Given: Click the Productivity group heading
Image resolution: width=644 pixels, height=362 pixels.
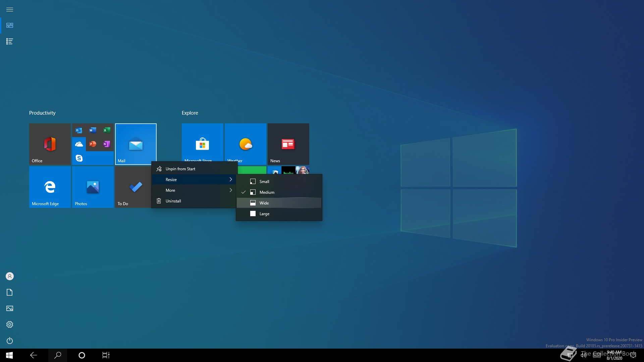Looking at the screenshot, I should coord(42,113).
